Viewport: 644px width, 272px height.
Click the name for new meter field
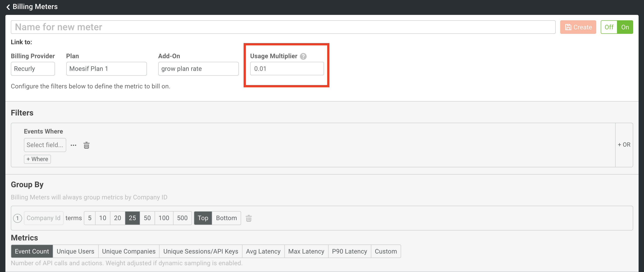tap(150, 27)
